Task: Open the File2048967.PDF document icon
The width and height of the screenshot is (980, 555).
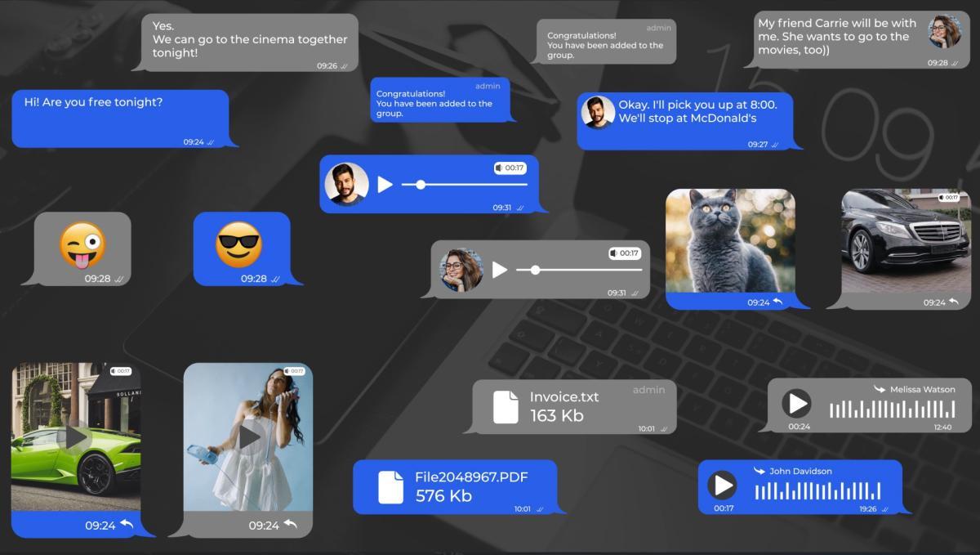Action: 390,486
